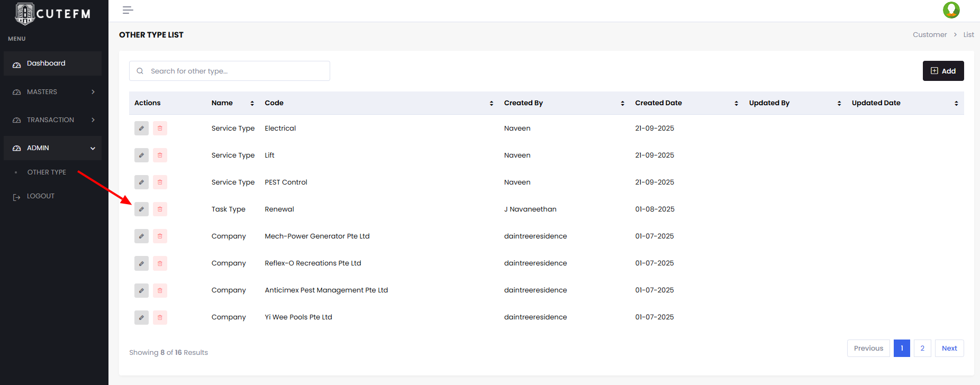Delete the Yi Wee Pools Pte Ltd entry
The width and height of the screenshot is (980, 385).
point(160,317)
